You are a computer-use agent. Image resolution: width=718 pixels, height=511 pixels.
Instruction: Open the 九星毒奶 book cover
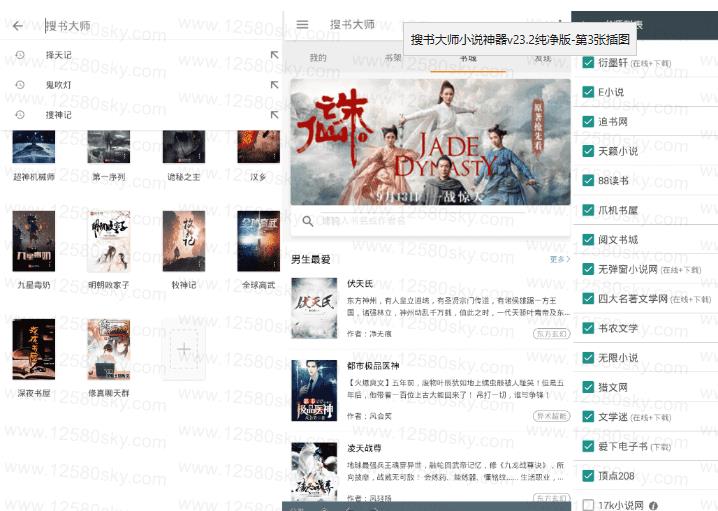tap(34, 241)
